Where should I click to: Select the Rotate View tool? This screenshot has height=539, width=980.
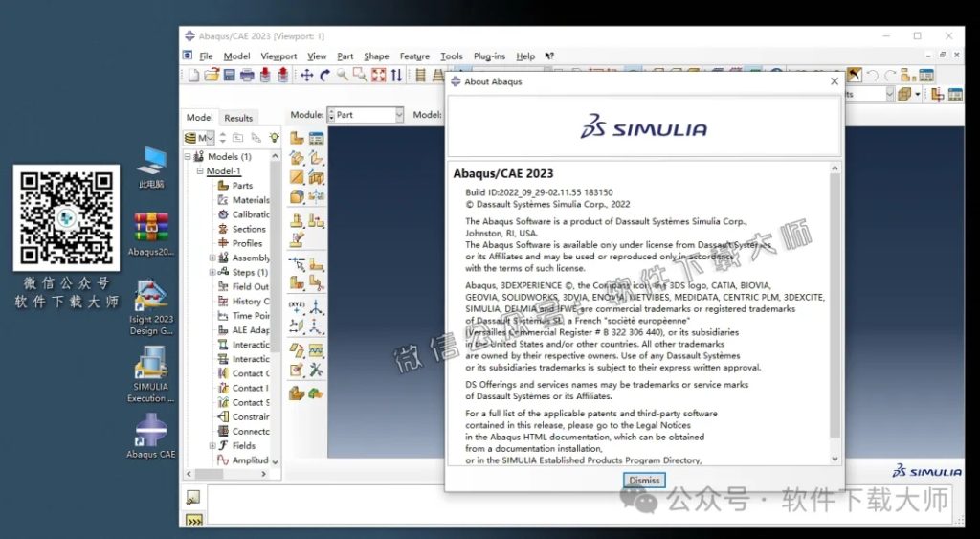tap(324, 76)
